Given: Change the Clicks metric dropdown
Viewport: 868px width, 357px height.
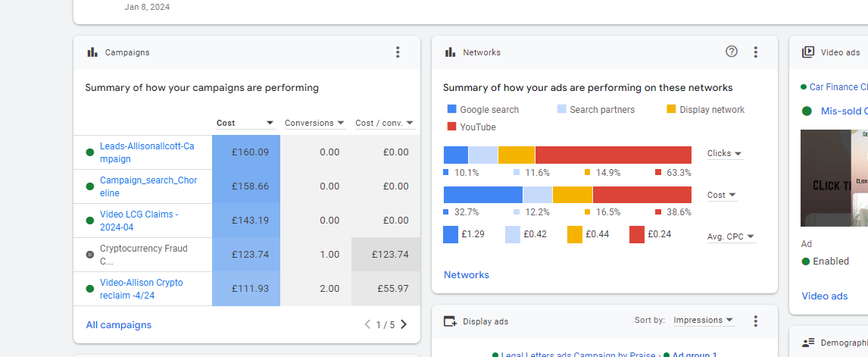Looking at the screenshot, I should 725,154.
